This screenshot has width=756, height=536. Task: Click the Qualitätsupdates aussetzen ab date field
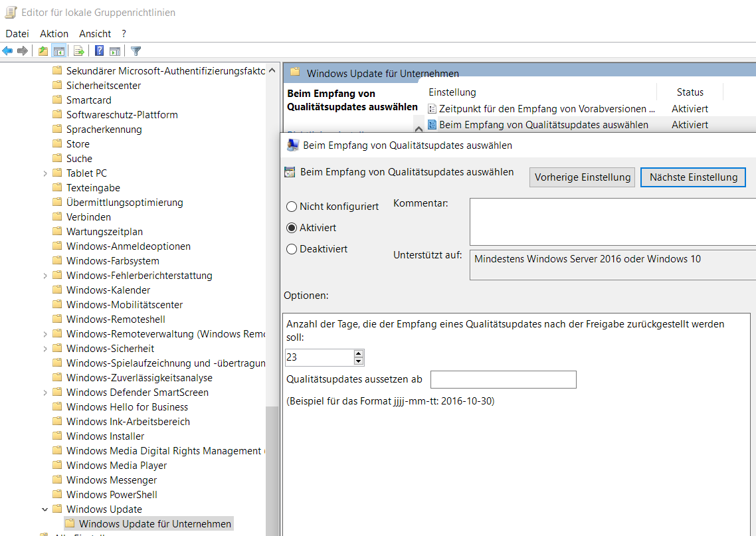[x=504, y=379]
